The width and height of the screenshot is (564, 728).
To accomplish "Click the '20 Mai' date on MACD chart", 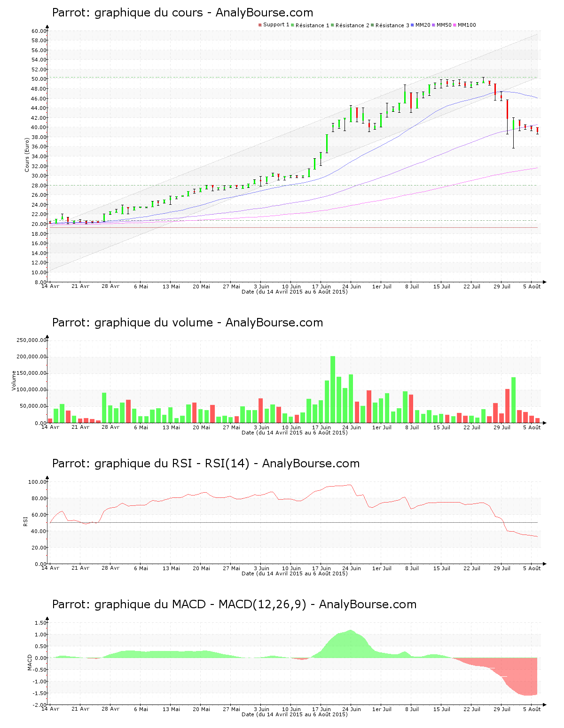I will point(201,709).
